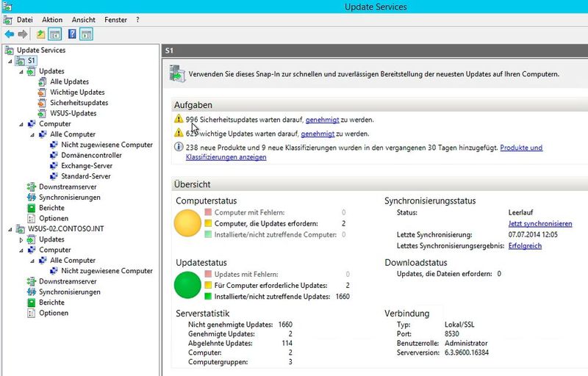Image resolution: width=588 pixels, height=376 pixels.
Task: Expand the Updates node under WSUS-02
Action: coord(21,239)
